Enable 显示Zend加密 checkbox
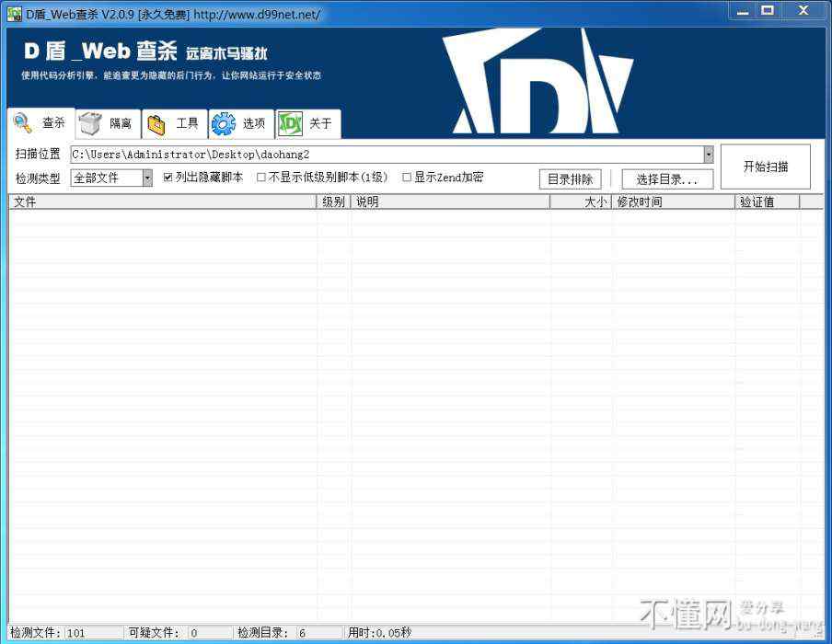The image size is (832, 644). (407, 178)
